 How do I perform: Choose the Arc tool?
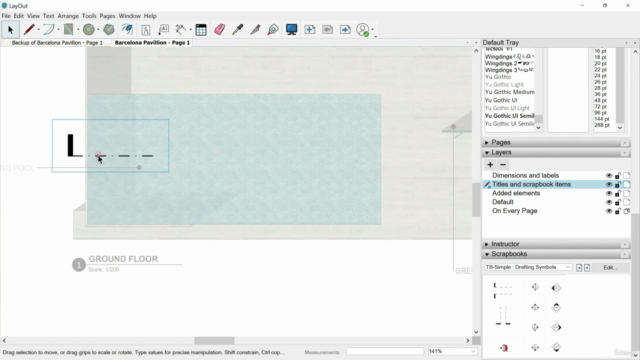pos(49,29)
